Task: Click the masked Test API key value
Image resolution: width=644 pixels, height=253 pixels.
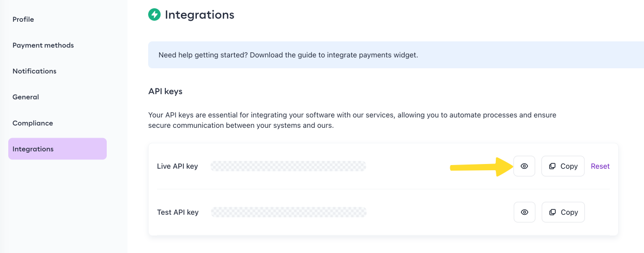Action: pos(289,212)
